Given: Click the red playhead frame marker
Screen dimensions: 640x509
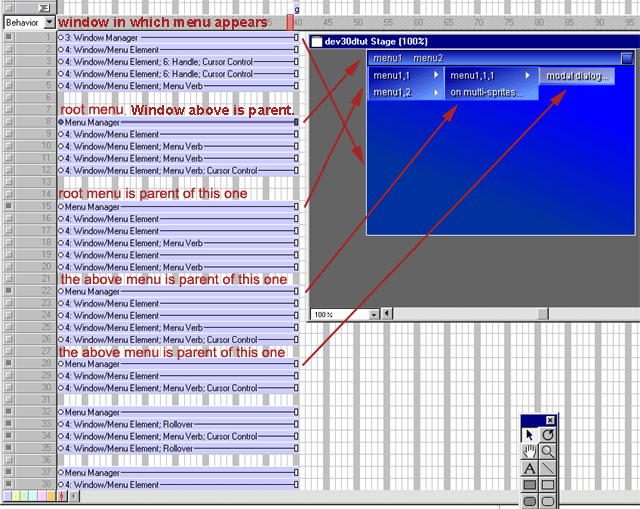Looking at the screenshot, I should [x=291, y=21].
